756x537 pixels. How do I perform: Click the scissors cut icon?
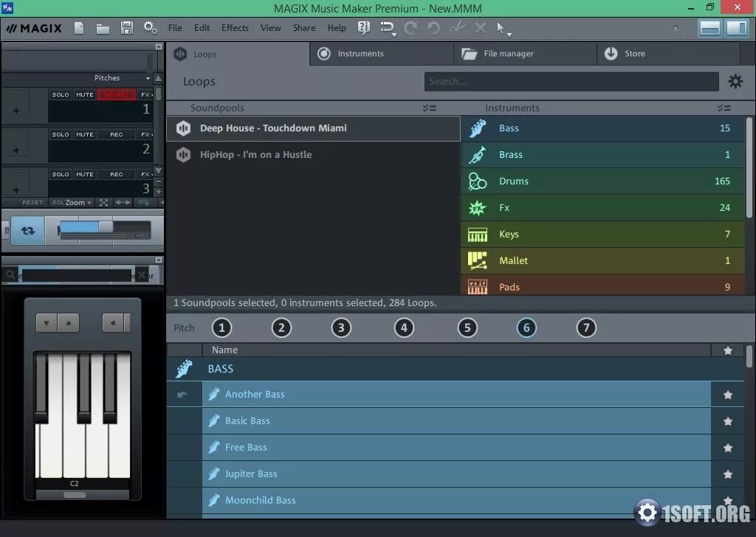coord(457,28)
